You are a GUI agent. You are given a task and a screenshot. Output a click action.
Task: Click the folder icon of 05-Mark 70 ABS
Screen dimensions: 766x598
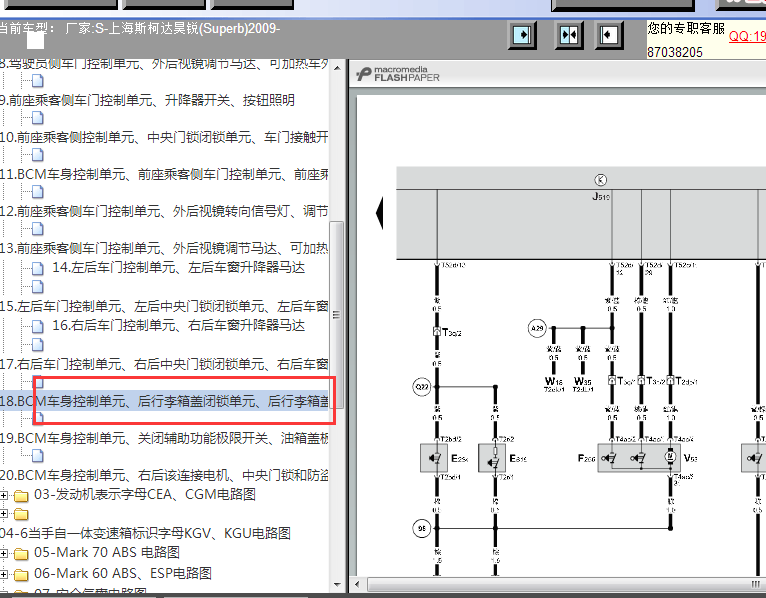(x=21, y=553)
